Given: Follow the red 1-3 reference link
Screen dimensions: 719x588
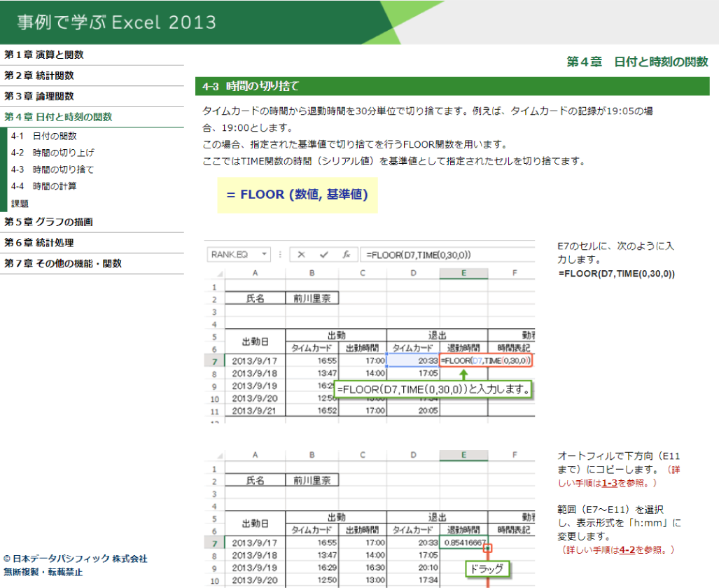Looking at the screenshot, I should tap(609, 483).
